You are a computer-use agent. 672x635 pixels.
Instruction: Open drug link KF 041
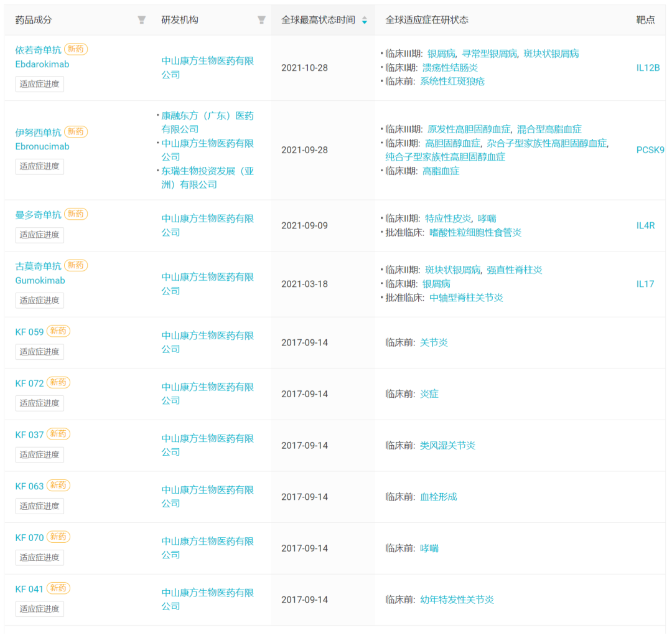[29, 589]
